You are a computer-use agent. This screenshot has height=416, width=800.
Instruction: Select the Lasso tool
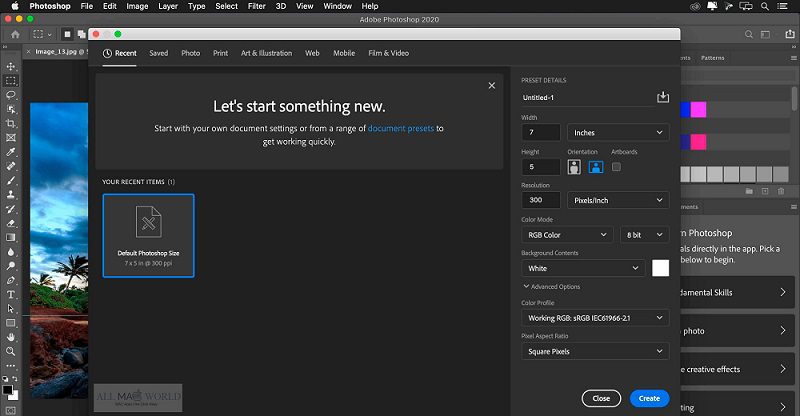[x=11, y=95]
